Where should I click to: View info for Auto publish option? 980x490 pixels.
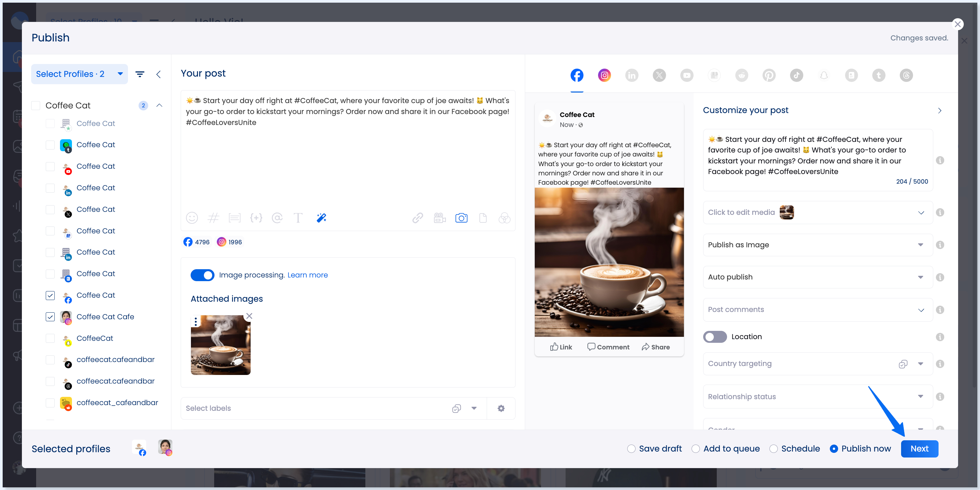point(940,277)
